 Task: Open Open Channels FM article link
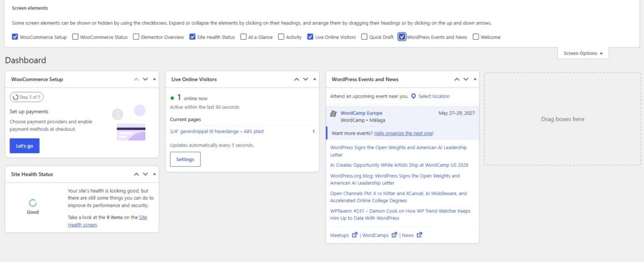[x=398, y=197]
